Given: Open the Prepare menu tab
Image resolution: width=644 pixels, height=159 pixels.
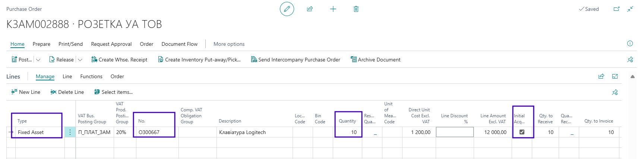Looking at the screenshot, I should coord(41,44).
